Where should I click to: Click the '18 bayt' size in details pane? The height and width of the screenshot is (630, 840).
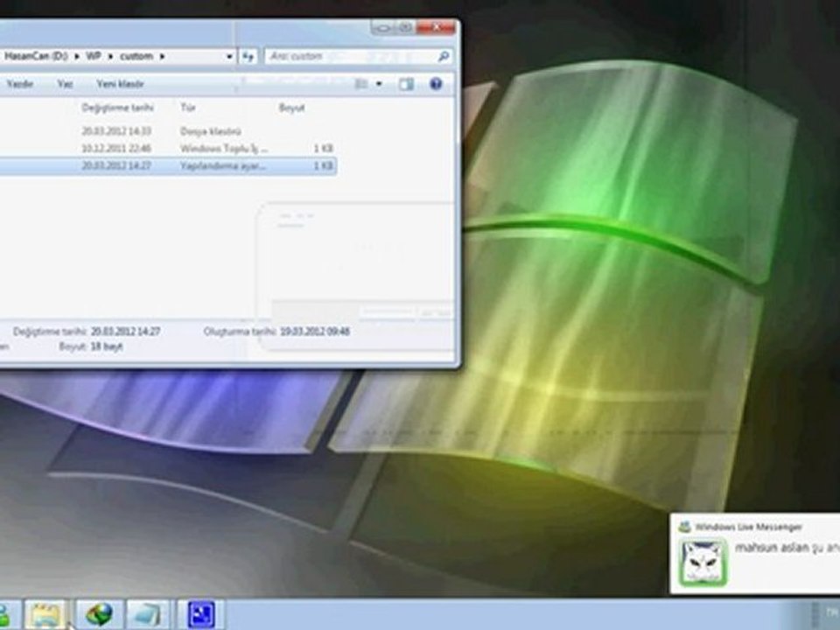(x=107, y=346)
